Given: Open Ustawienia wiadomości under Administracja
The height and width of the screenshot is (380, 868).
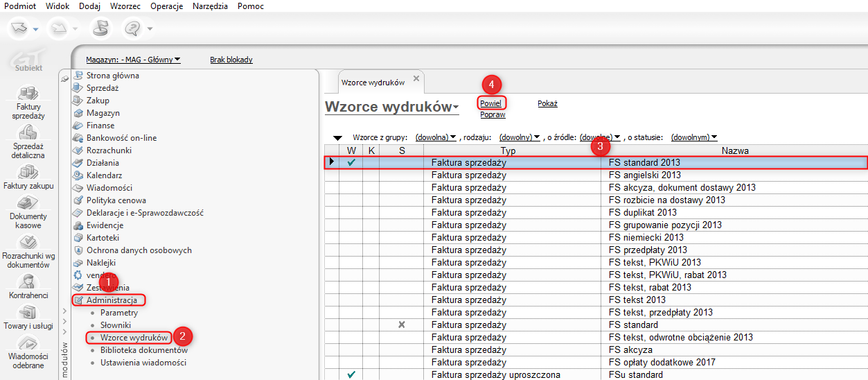Looking at the screenshot, I should pos(143,363).
